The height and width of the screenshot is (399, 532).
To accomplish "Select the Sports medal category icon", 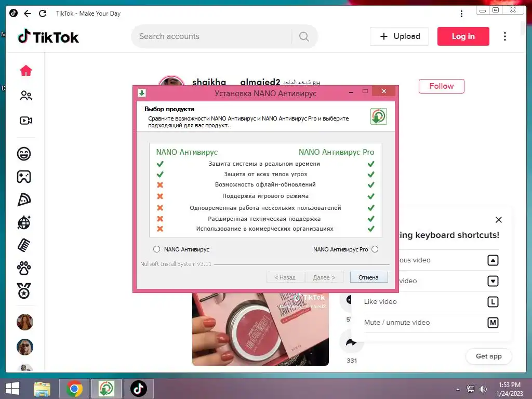I will [24, 291].
